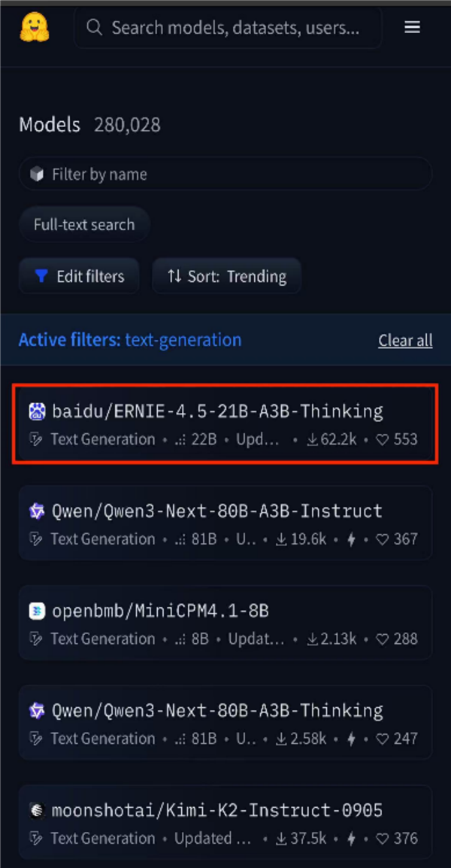
Task: Open the Sort: Trending dropdown
Action: [x=226, y=276]
